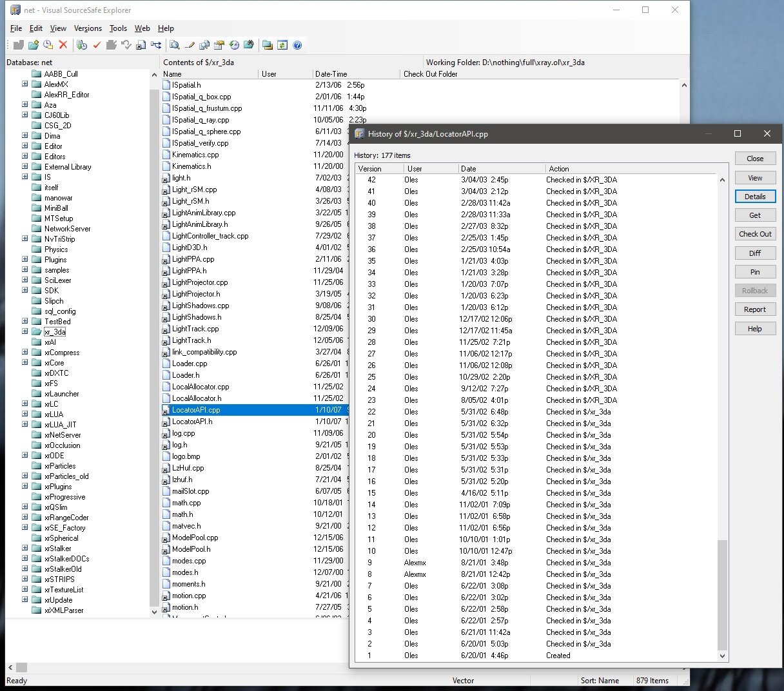Click the Report button in History dialog

point(755,309)
